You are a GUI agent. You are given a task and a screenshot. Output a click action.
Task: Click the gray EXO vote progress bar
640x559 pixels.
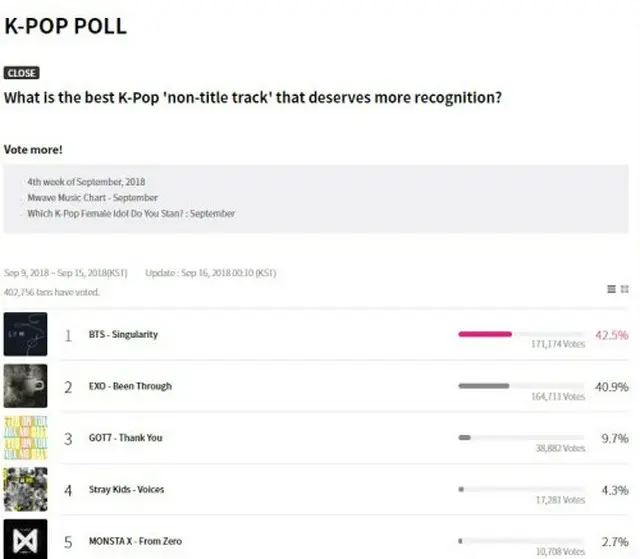pyautogui.click(x=484, y=386)
